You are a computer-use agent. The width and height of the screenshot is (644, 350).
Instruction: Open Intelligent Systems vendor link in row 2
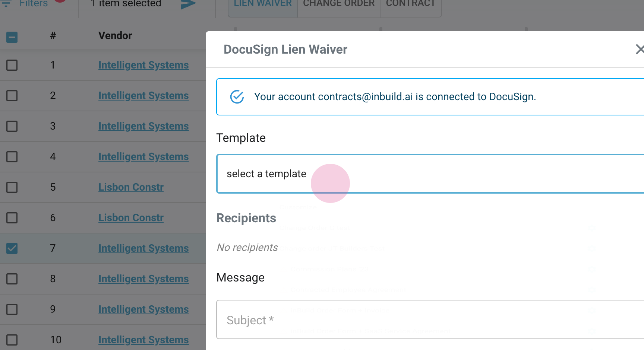tap(143, 96)
